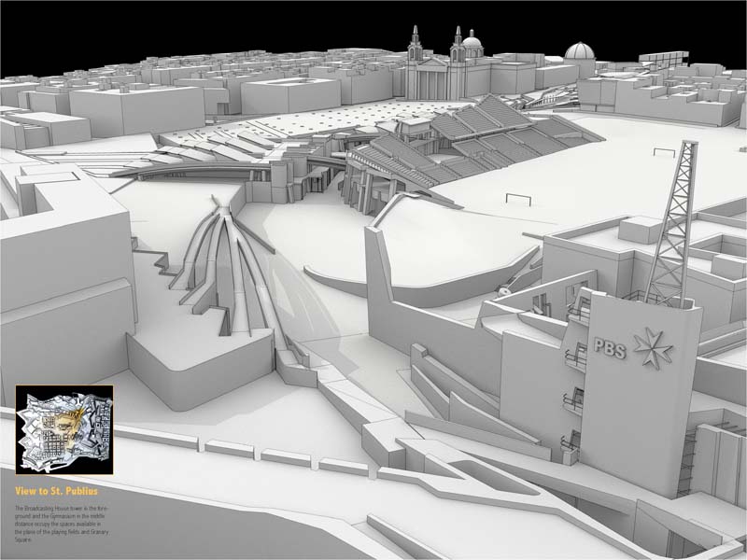Screen dimensions: 747x560
Task: Click the small dome behind the church towers
Action: tap(472, 42)
